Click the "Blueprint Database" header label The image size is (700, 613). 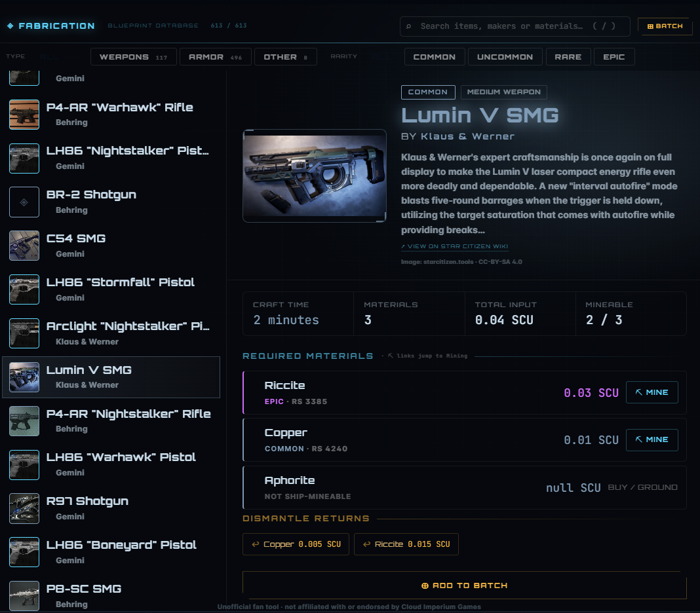153,26
